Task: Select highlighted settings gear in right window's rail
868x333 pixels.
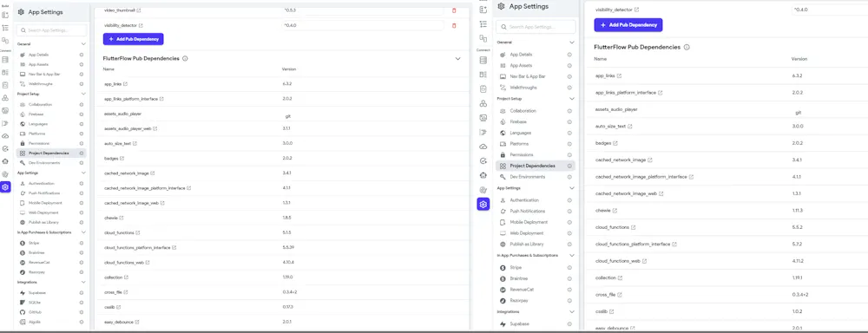Action: pos(483,204)
